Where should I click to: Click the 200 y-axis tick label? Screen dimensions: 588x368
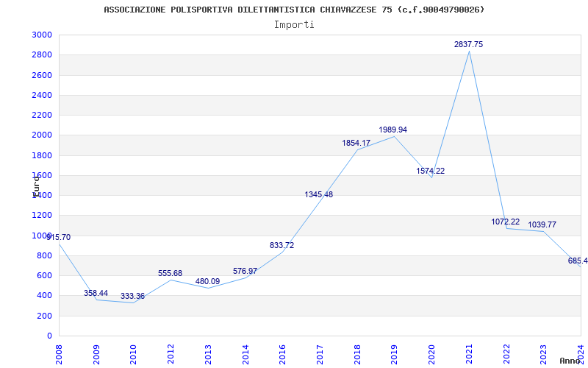(x=44, y=316)
